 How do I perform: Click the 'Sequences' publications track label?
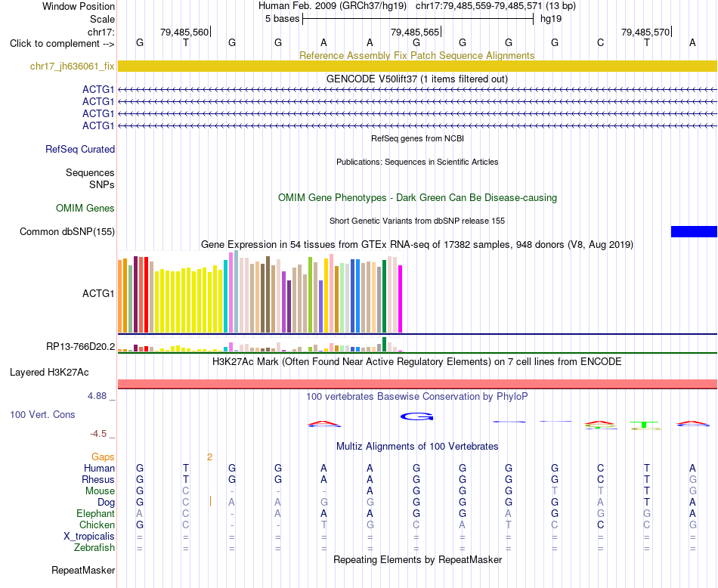pos(90,172)
